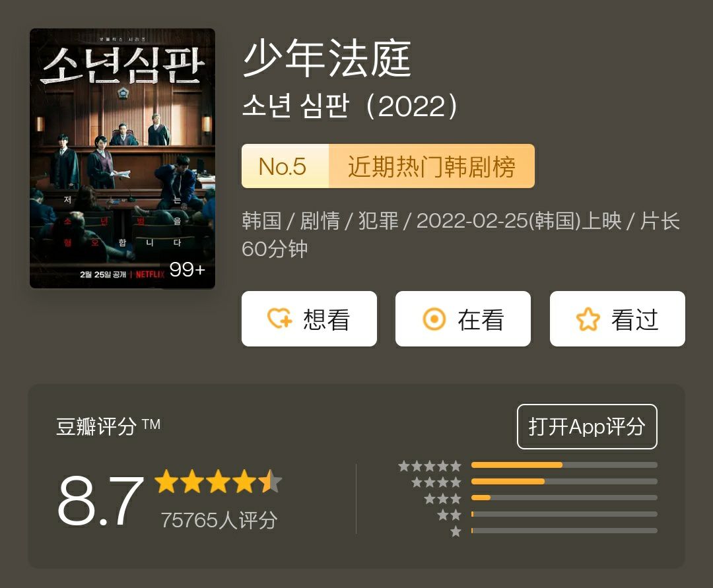Click the two-star rating row icon
This screenshot has width=713, height=588.
(450, 515)
